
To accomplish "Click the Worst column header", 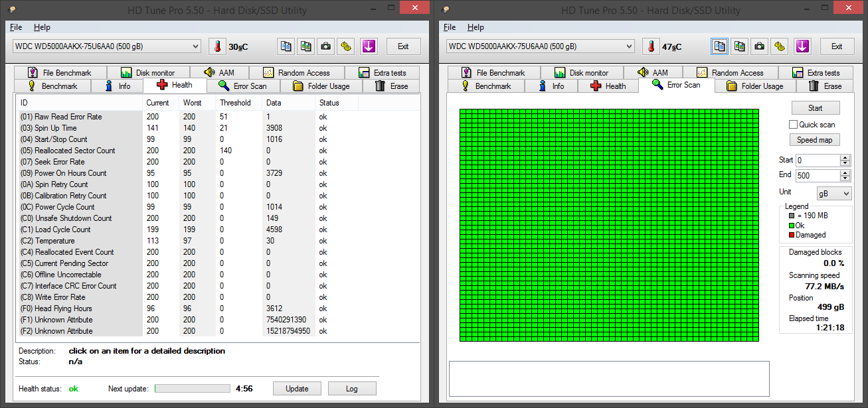I will click(x=198, y=103).
